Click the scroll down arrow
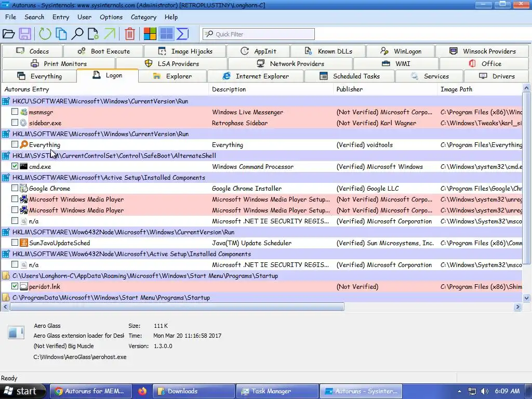Screen dimensions: 532x399 click(x=526, y=298)
